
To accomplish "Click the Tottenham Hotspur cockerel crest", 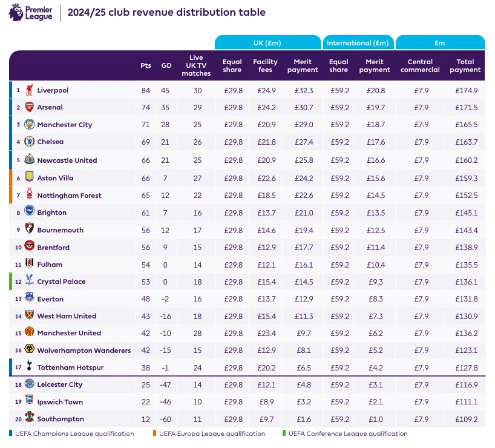I will (x=30, y=365).
